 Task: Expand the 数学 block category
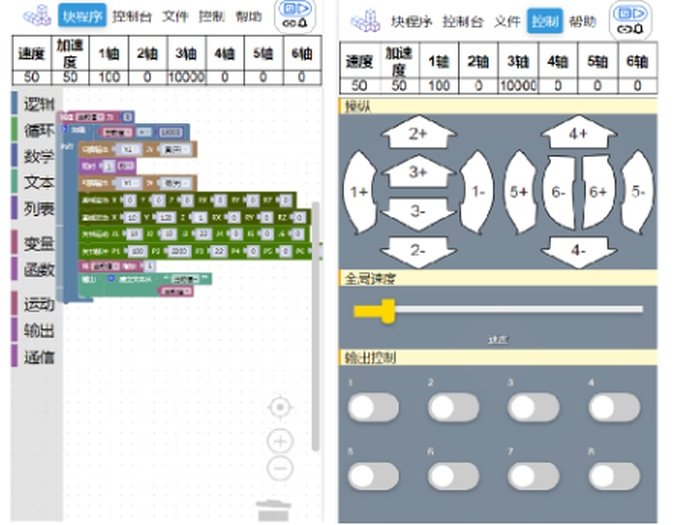pos(38,156)
